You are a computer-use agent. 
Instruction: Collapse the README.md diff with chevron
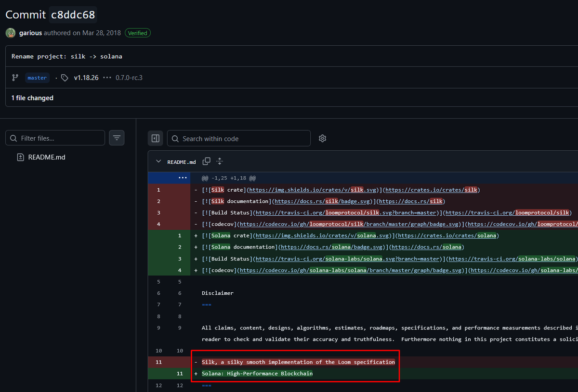[158, 161]
